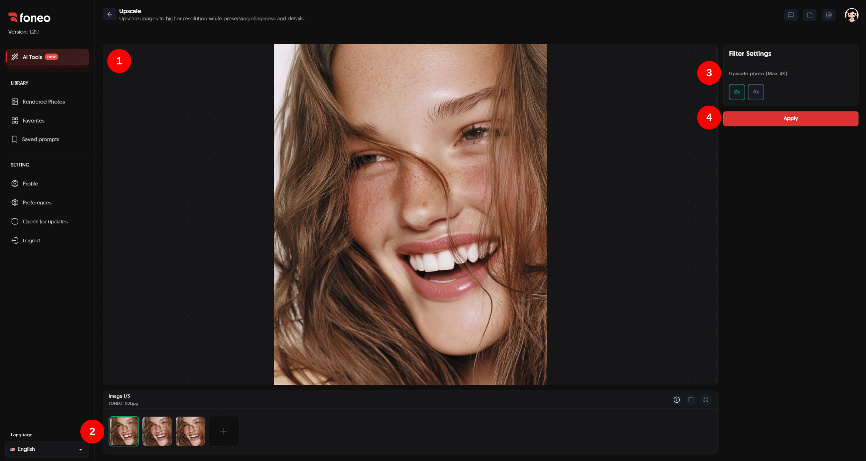Image resolution: width=868 pixels, height=461 pixels.
Task: Select the first image thumbnail
Action: coord(124,432)
